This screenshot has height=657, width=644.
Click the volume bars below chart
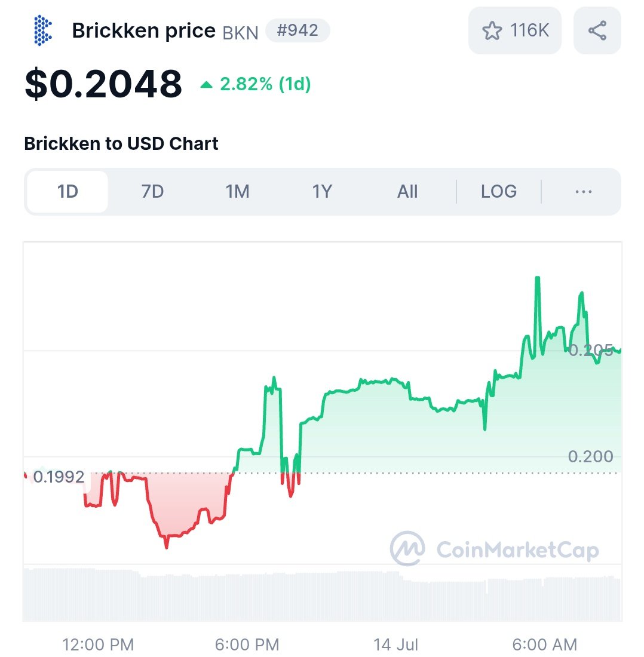pos(322,594)
